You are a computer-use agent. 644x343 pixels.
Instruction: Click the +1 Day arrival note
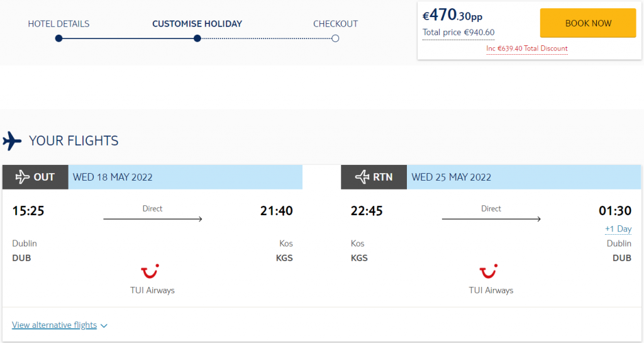click(618, 229)
